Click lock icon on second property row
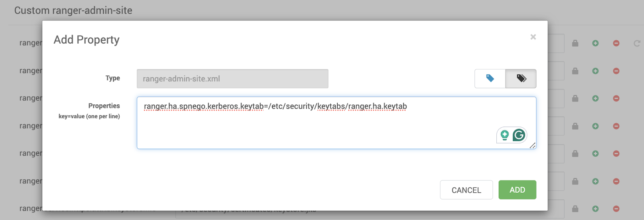Screen dimensions: 644x220 (575, 71)
